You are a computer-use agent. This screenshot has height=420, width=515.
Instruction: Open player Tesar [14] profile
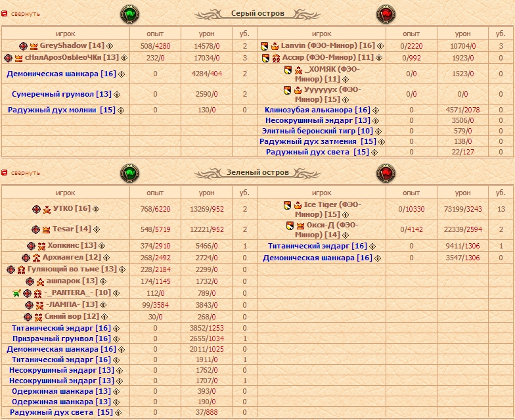point(72,229)
